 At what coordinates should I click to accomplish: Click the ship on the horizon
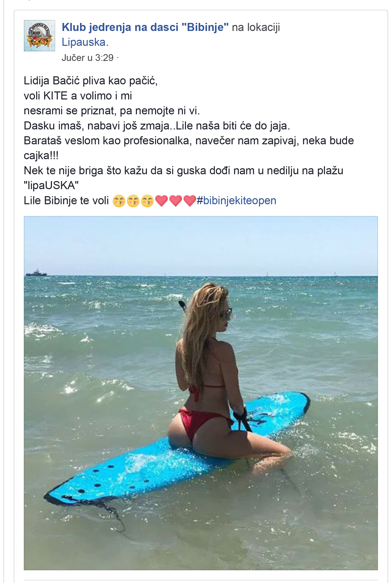pyautogui.click(x=37, y=273)
